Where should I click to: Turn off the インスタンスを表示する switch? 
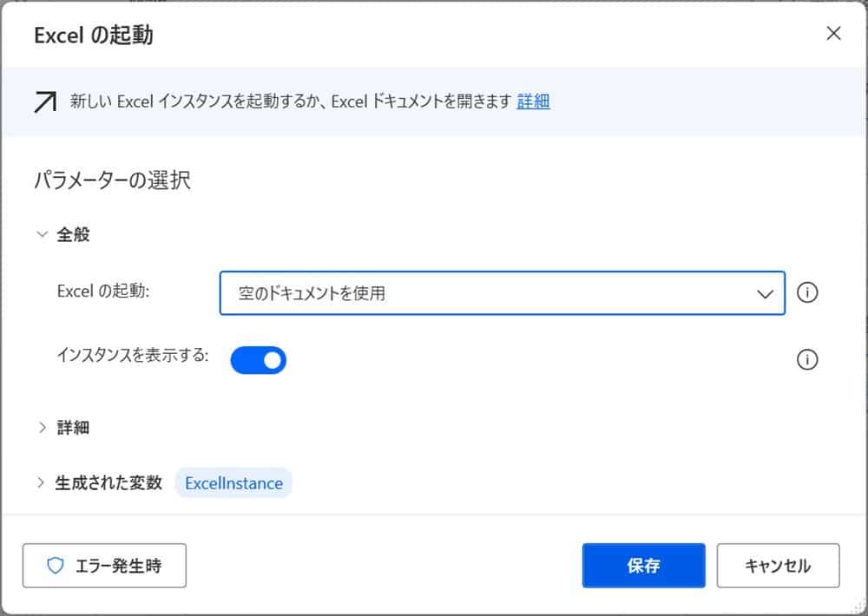point(258,360)
